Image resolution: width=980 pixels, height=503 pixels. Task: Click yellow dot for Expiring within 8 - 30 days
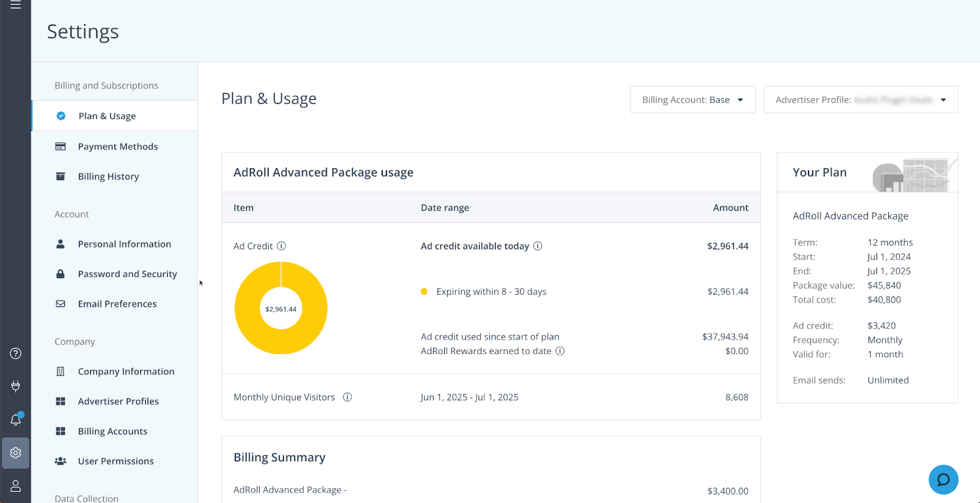(424, 292)
